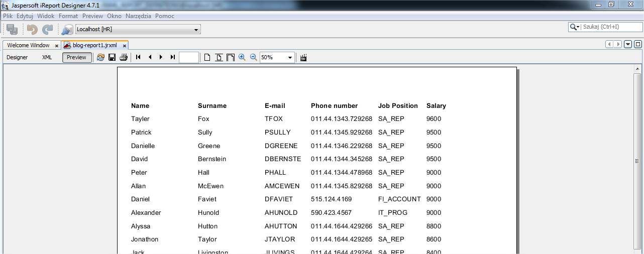Open the Preview menu
This screenshot has height=254, width=644.
click(x=92, y=16)
